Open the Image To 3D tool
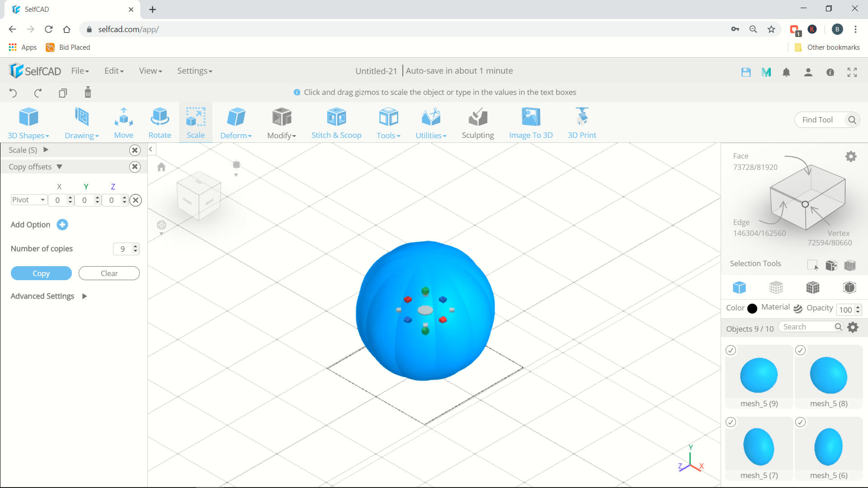 pos(531,123)
